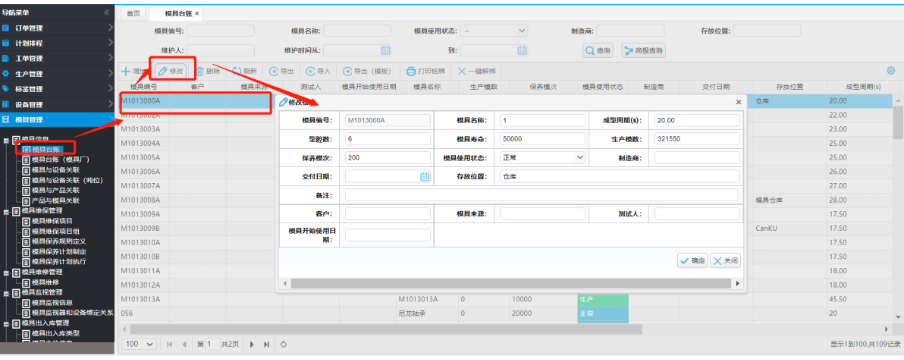Open 模具保养规则定义 tree item

[59, 241]
